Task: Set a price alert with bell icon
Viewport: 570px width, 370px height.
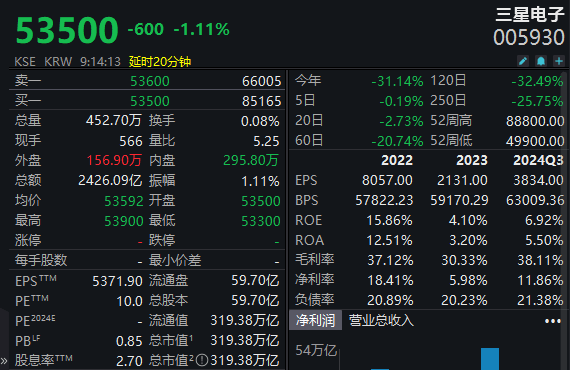Action: [541, 61]
